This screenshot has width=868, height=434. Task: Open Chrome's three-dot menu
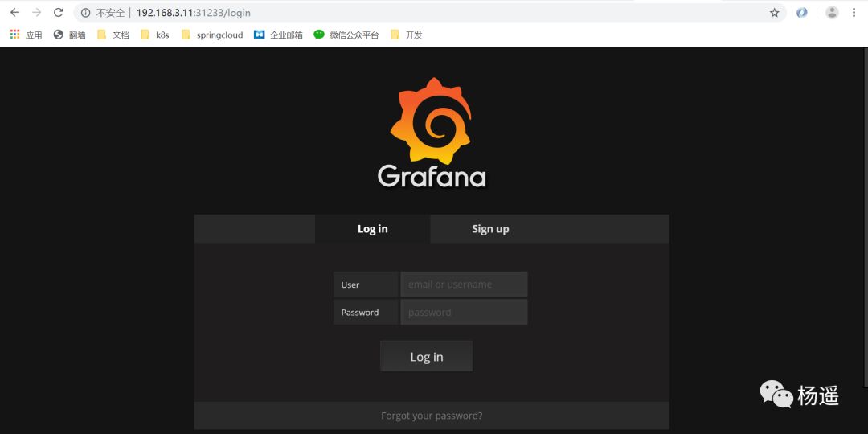pos(854,12)
